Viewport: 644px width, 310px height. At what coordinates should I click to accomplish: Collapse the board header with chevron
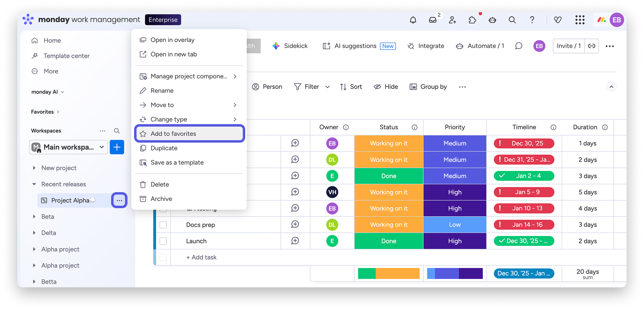611,87
